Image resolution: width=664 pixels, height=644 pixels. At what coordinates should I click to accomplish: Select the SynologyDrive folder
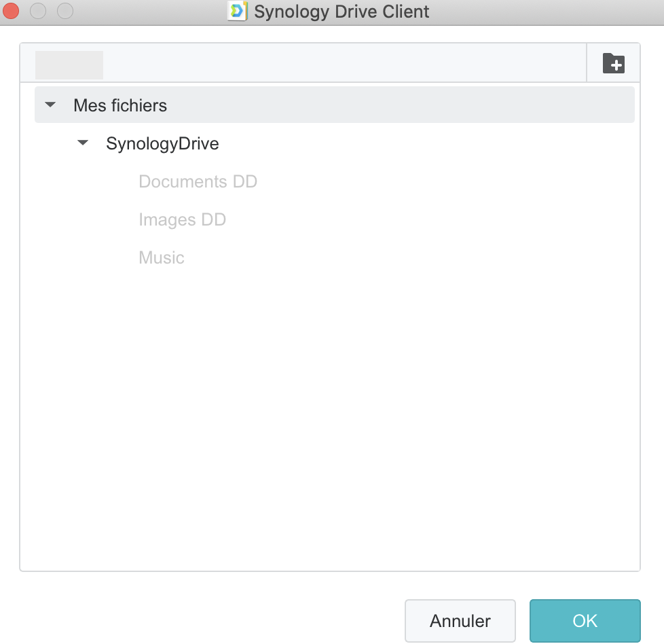pos(162,143)
